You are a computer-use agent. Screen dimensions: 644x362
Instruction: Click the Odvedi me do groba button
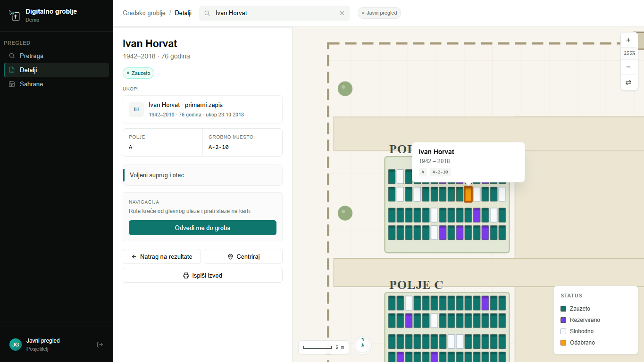point(202,228)
